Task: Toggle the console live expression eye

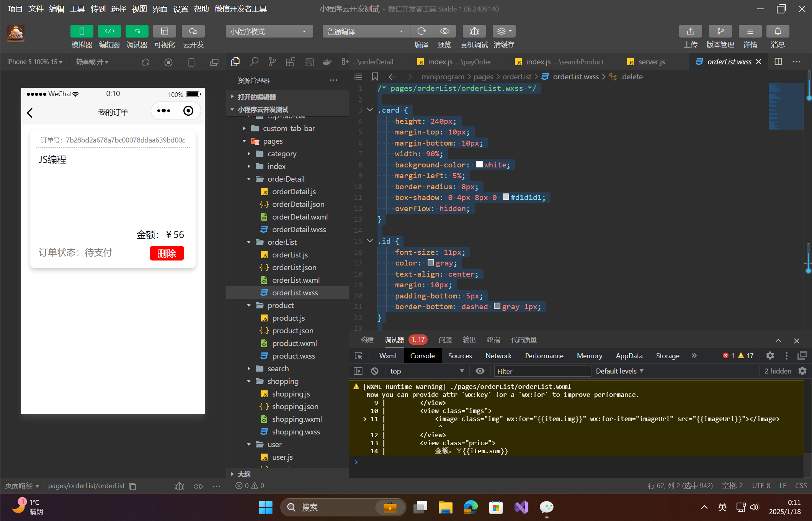Action: coord(480,371)
